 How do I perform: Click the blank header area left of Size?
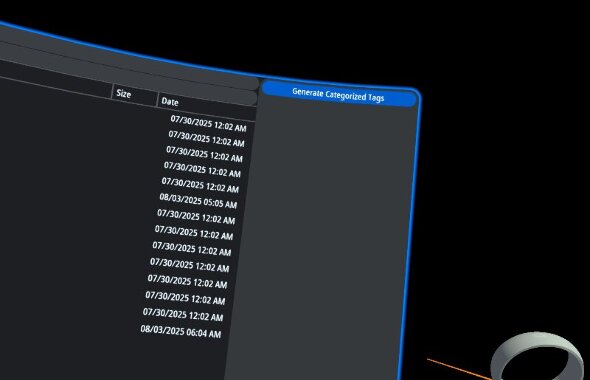pyautogui.click(x=56, y=86)
